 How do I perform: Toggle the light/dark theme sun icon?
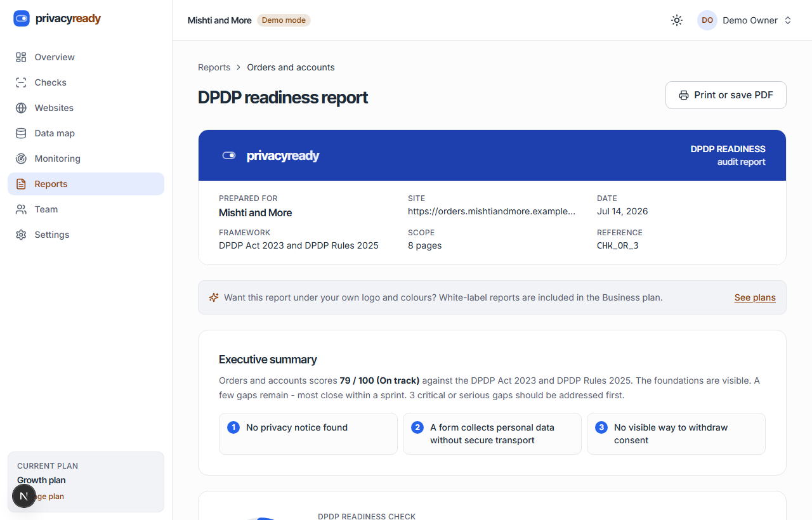[677, 20]
